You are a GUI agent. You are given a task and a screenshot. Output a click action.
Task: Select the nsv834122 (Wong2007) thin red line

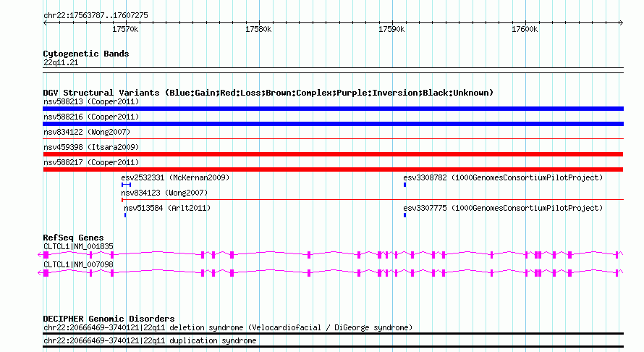(x=333, y=139)
